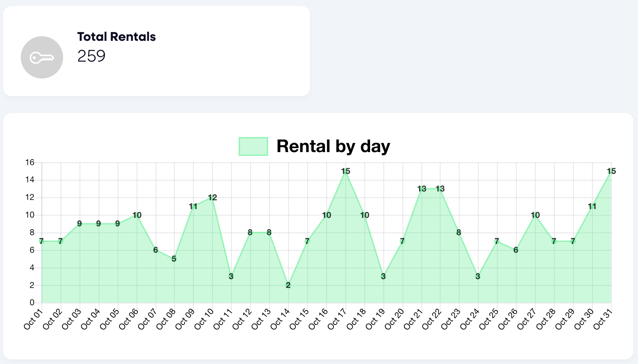
Task: Click the Oct 21 data point labeled 13
Action: [x=422, y=189]
